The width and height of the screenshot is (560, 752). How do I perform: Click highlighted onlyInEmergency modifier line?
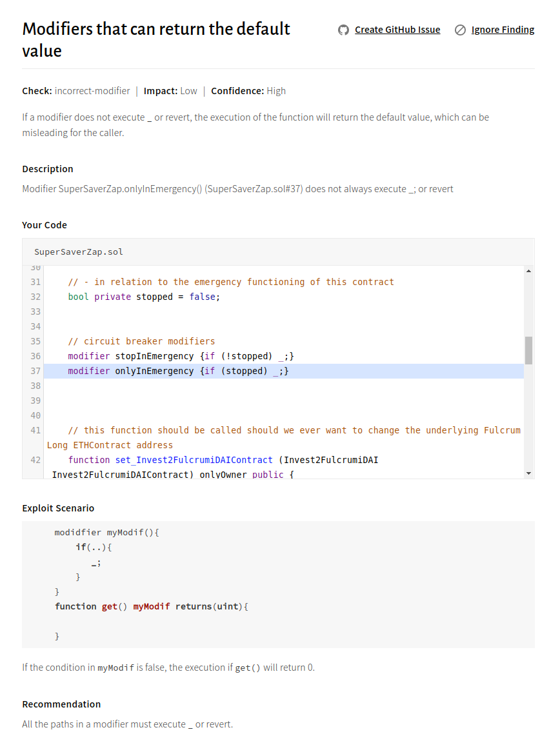(179, 371)
